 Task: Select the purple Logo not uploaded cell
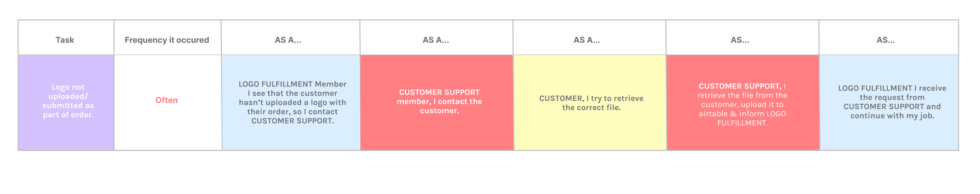(x=66, y=102)
